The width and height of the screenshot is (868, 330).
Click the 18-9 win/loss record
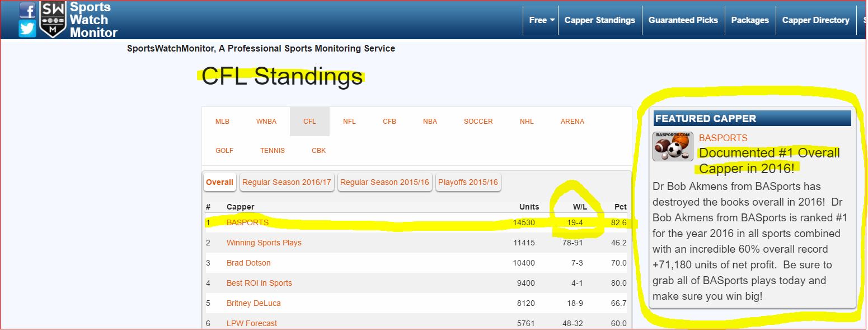click(x=575, y=303)
